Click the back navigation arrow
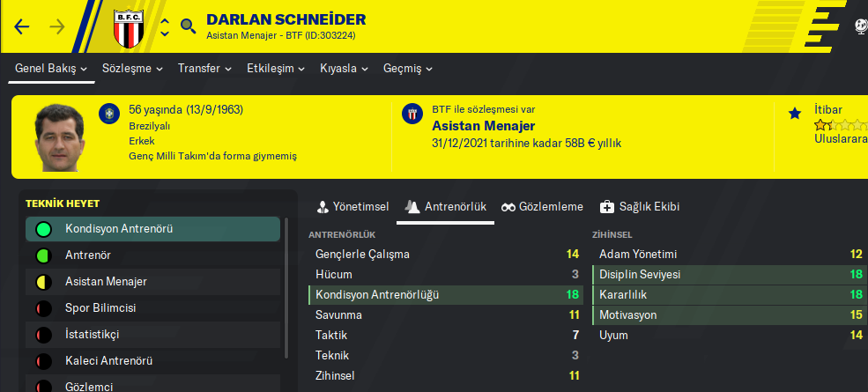This screenshot has height=392, width=868. pyautogui.click(x=22, y=26)
